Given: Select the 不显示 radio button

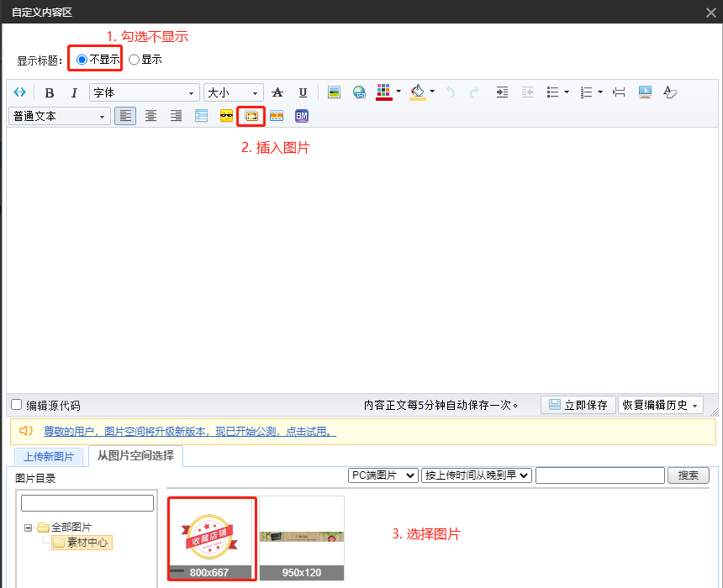Looking at the screenshot, I should pos(82,60).
